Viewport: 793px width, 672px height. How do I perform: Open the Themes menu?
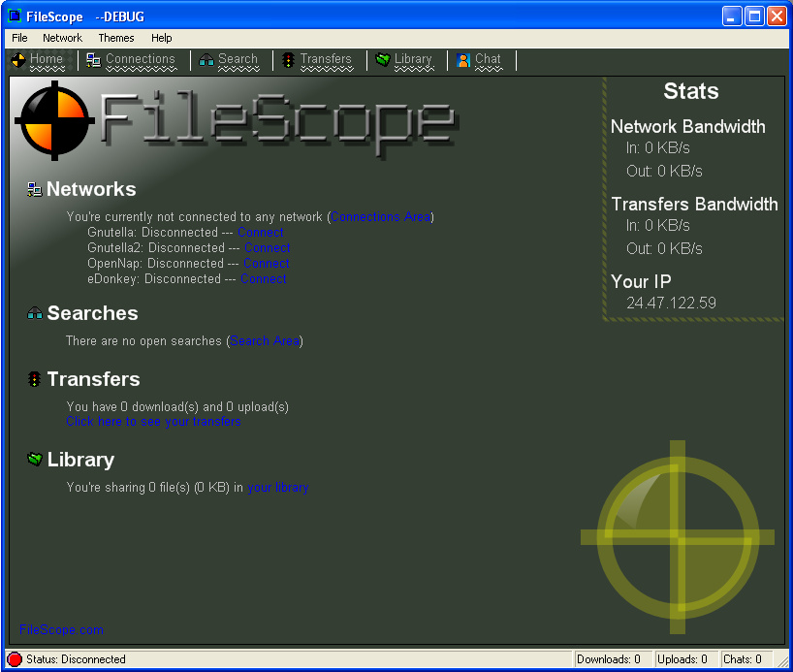tap(116, 38)
